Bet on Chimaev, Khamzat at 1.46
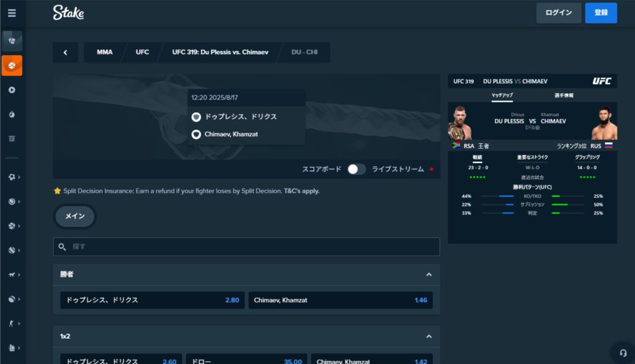 pos(340,300)
